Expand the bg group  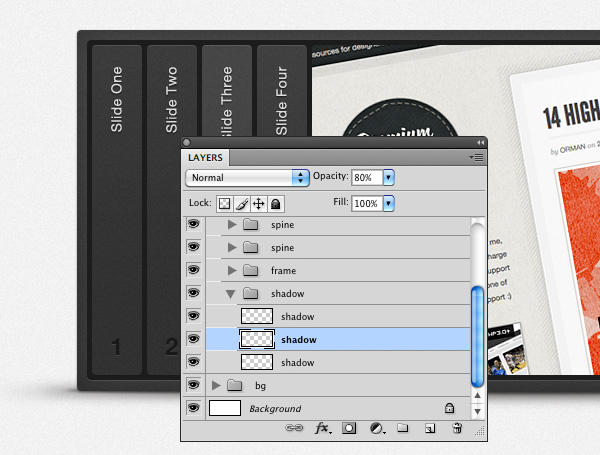click(216, 385)
